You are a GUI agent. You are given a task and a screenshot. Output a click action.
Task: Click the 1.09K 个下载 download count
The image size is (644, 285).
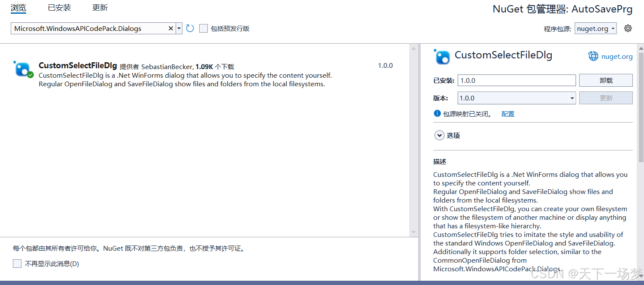[x=215, y=67]
